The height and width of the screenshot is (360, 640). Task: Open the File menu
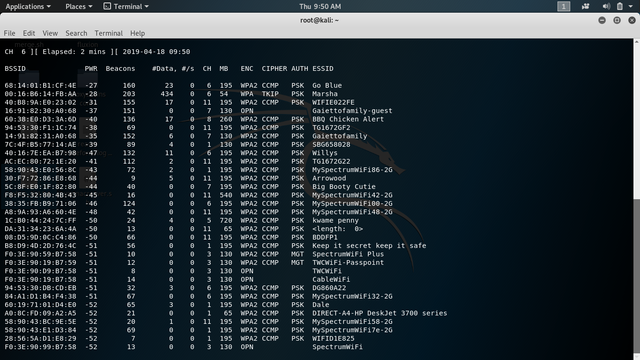pos(9,33)
